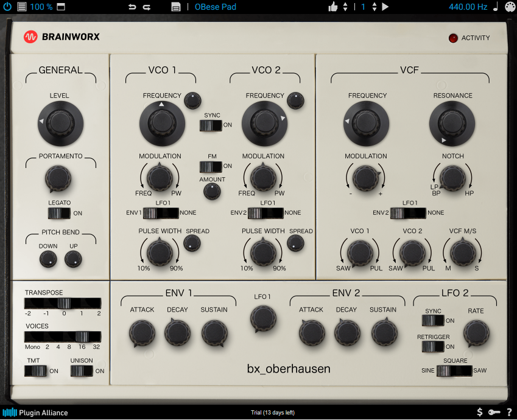Click the VCO 1 ENV1/LFO1/None source switch

click(x=161, y=213)
